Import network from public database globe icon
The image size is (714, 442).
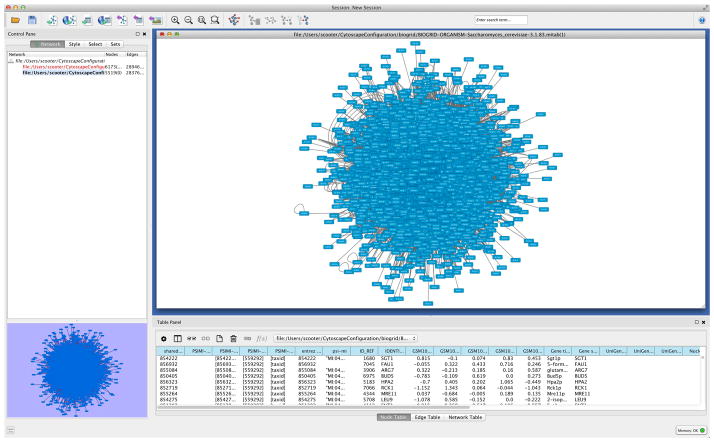[69, 20]
